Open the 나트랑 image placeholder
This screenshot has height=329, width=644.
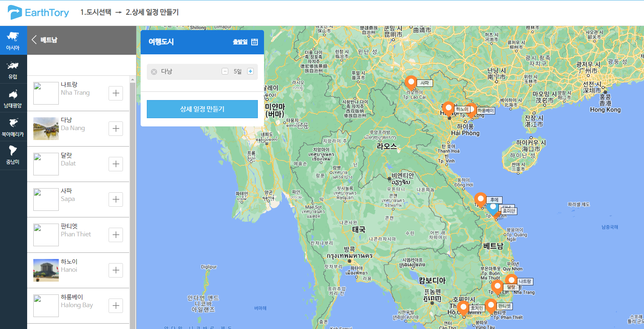46,93
